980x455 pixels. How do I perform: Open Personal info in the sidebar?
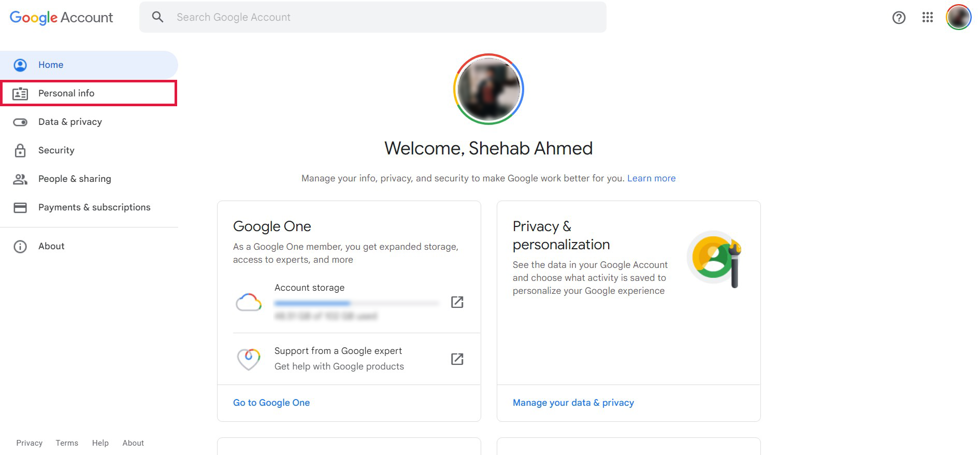coord(89,93)
